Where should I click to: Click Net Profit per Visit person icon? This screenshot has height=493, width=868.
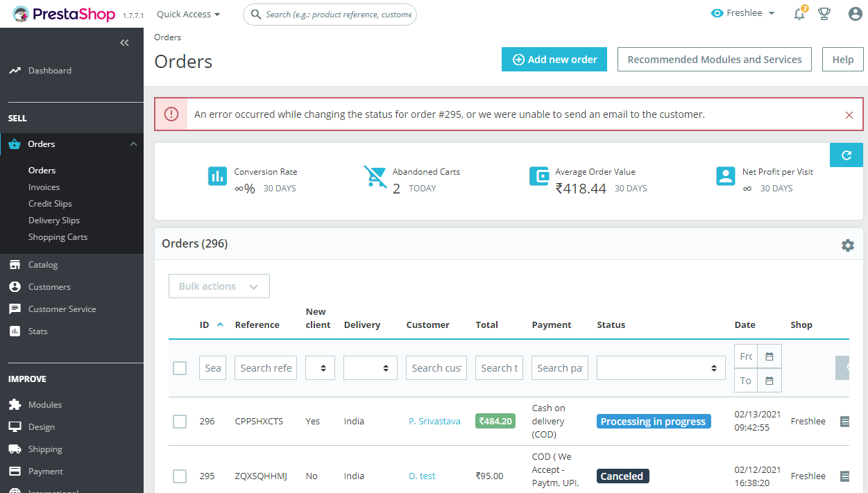tap(726, 176)
